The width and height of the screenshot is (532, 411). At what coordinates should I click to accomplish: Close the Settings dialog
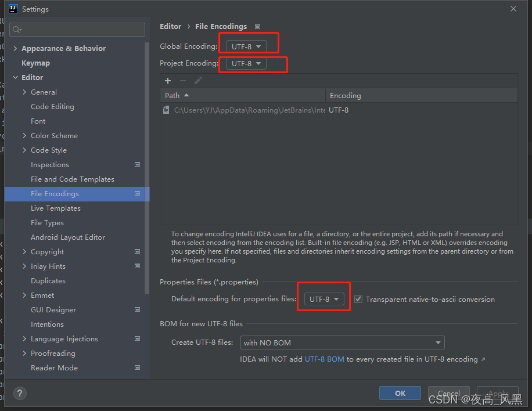[x=513, y=9]
